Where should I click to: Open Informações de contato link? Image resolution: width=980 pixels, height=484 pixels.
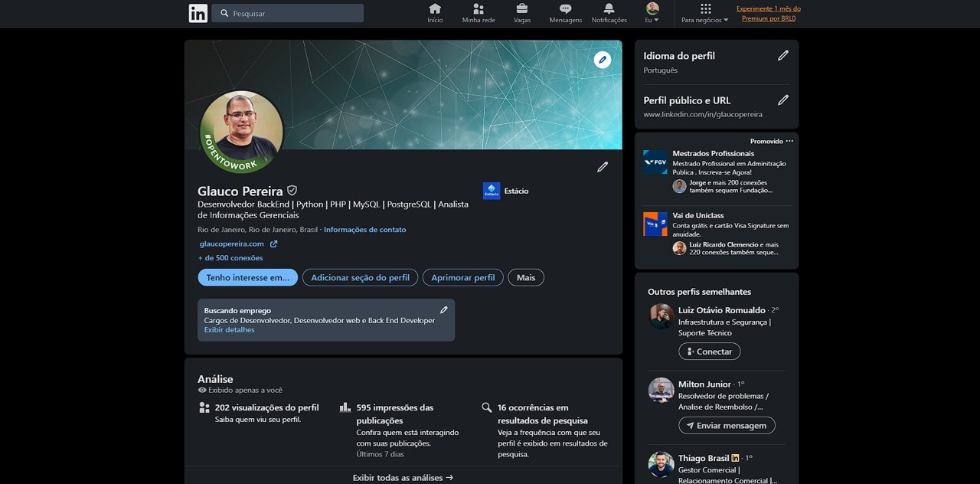click(x=365, y=230)
